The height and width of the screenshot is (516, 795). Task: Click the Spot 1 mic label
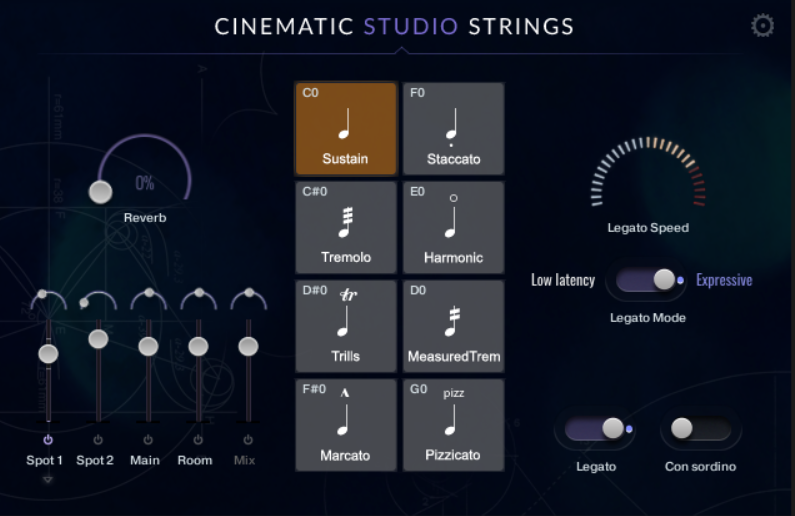pos(44,460)
